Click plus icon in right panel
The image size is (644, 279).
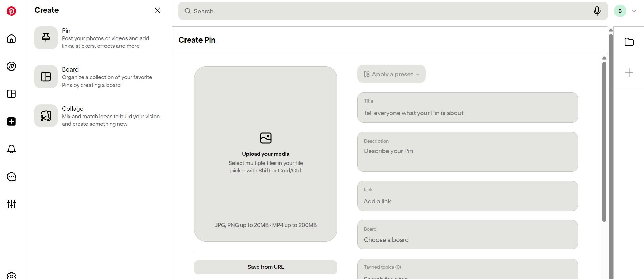629,73
